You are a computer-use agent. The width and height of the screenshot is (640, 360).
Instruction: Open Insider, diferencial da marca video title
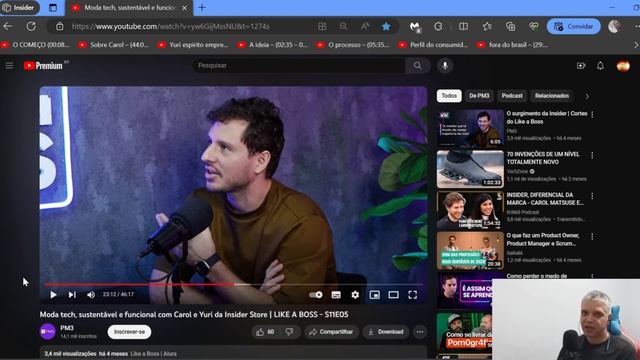point(545,199)
